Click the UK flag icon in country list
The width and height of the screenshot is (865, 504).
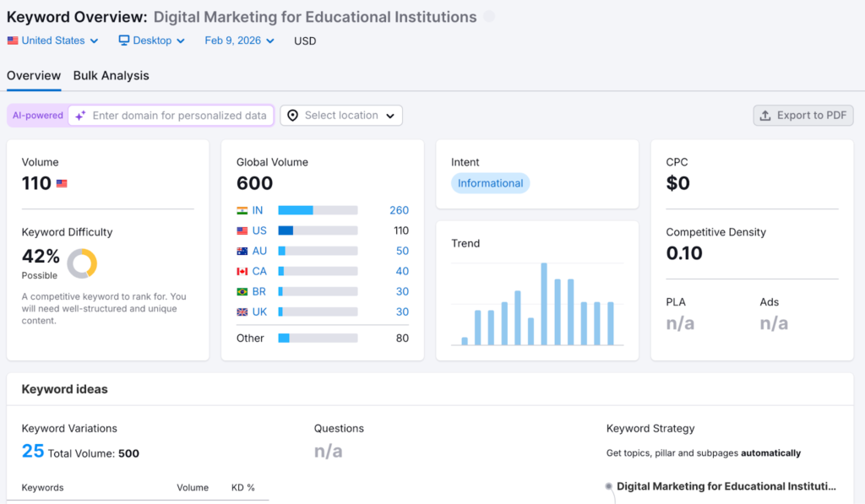coord(242,312)
